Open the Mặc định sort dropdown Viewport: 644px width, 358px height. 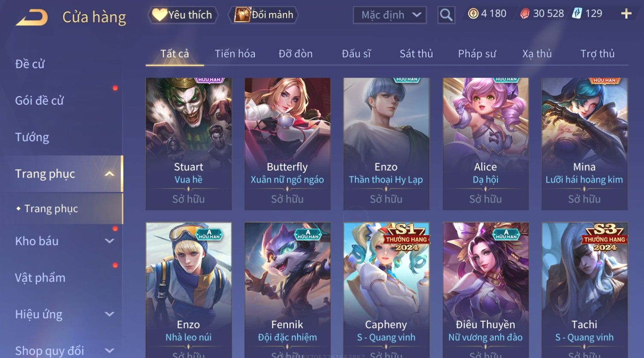[389, 15]
